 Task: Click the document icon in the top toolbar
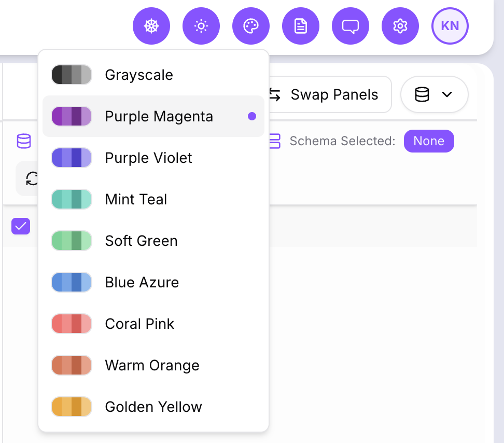(x=301, y=26)
